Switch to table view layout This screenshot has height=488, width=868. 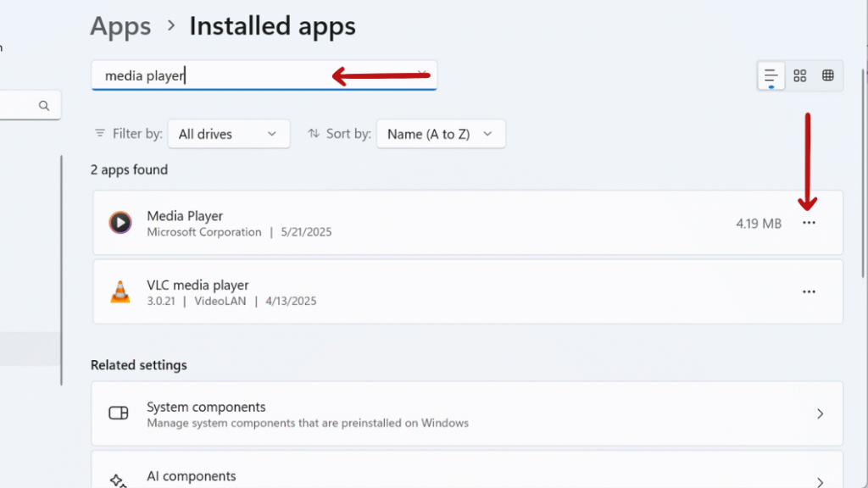[827, 75]
